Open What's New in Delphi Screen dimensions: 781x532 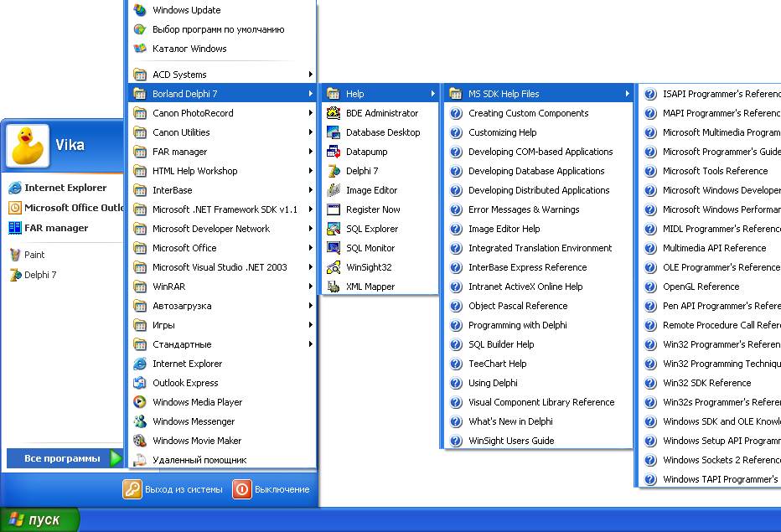pos(539,421)
